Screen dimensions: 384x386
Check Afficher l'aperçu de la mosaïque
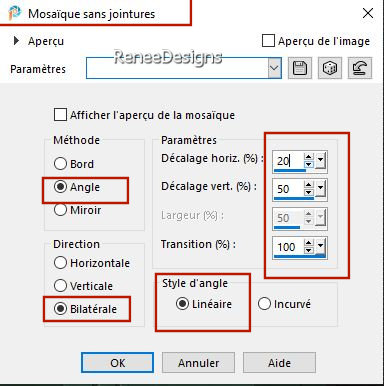(60, 115)
